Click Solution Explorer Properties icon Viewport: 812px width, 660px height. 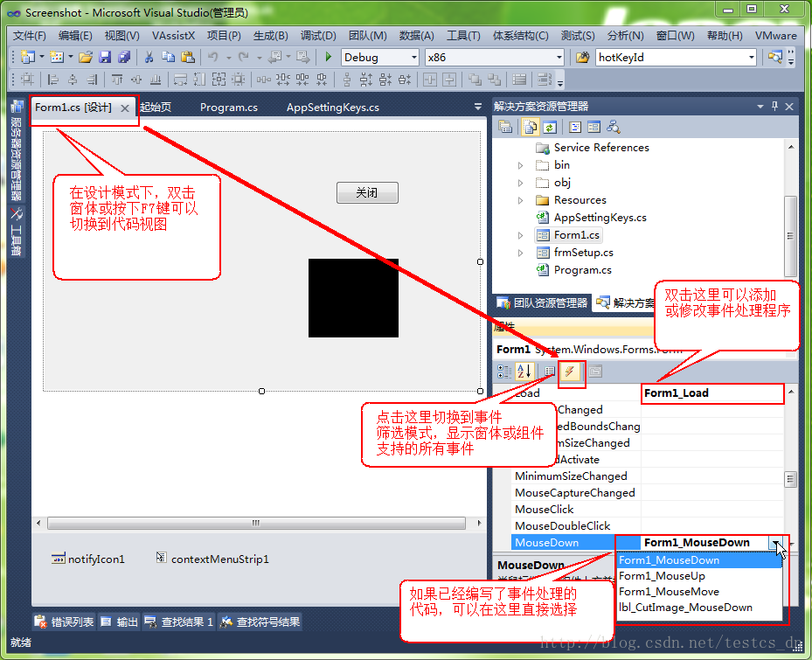tap(505, 127)
